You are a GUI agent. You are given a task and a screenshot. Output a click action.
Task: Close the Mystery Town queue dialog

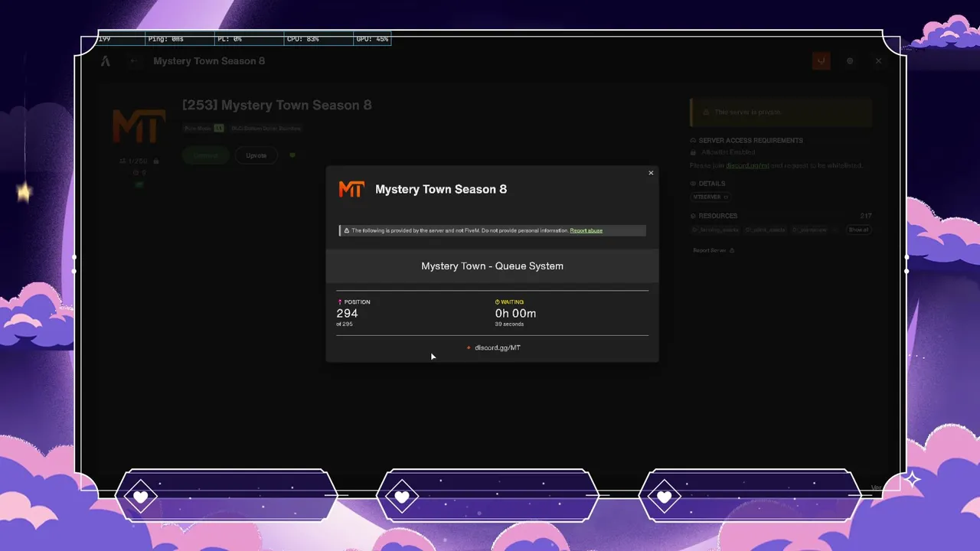click(651, 173)
